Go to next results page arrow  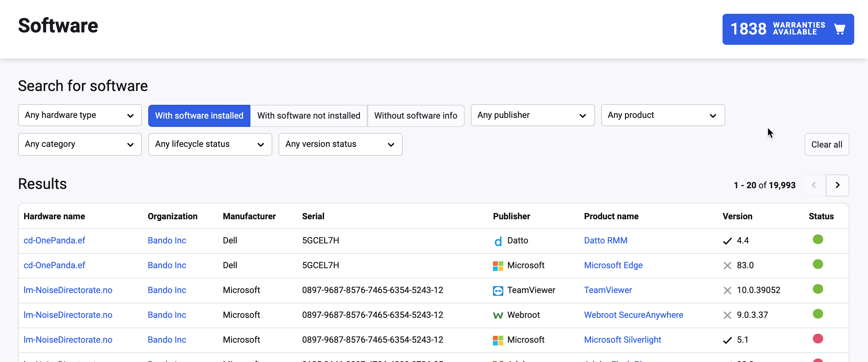tap(837, 185)
